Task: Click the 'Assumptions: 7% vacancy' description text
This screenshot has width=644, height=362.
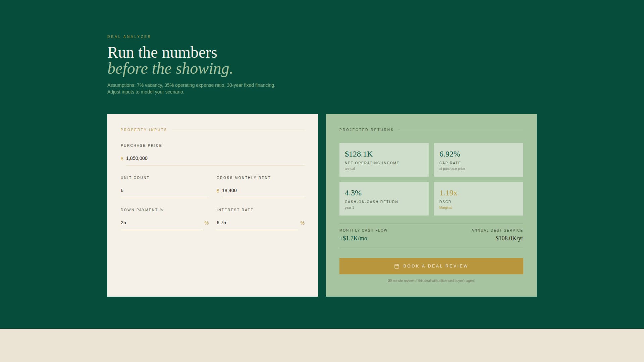Action: (x=191, y=85)
